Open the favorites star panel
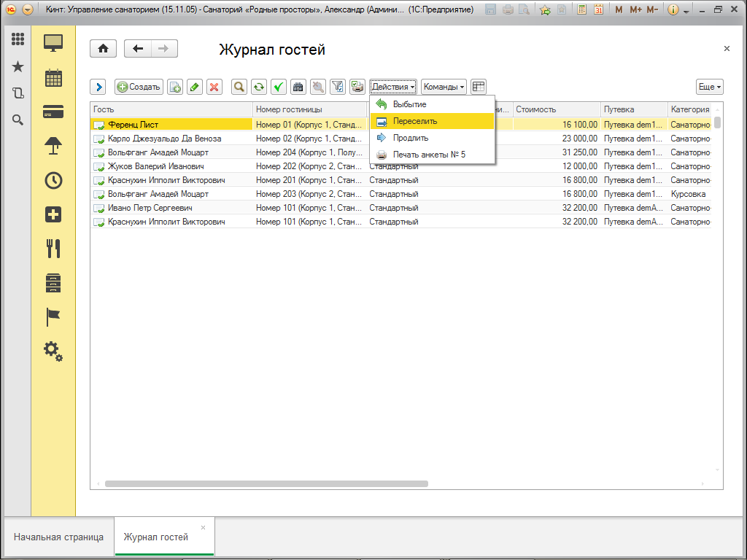This screenshot has width=747, height=560. pos(18,67)
